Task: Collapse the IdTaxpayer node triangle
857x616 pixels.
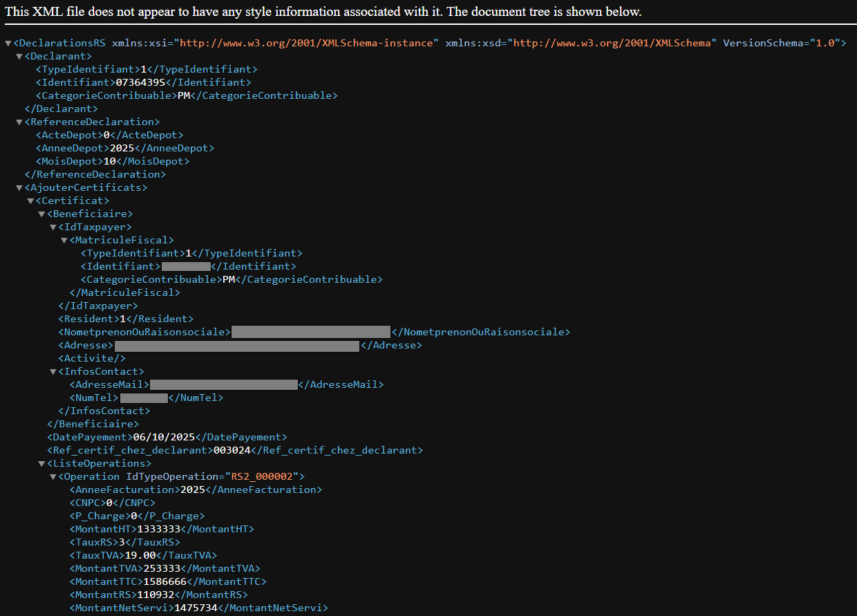Action: [53, 227]
